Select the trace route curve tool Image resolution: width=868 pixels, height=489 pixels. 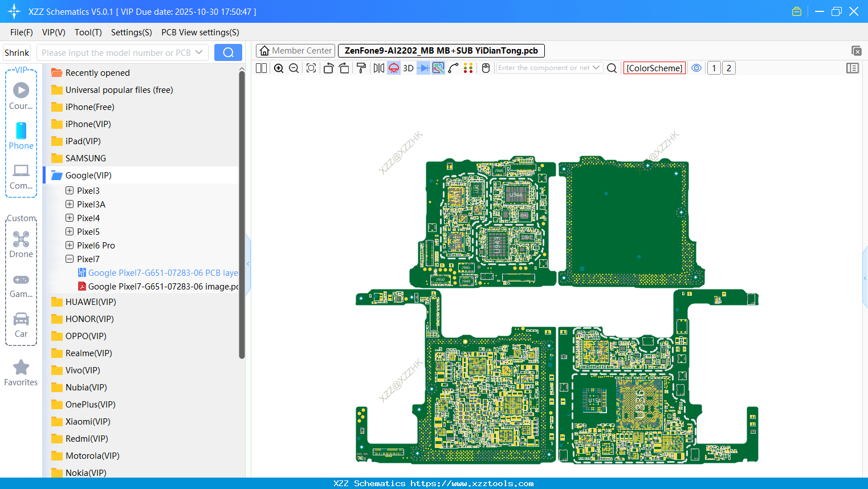click(453, 68)
